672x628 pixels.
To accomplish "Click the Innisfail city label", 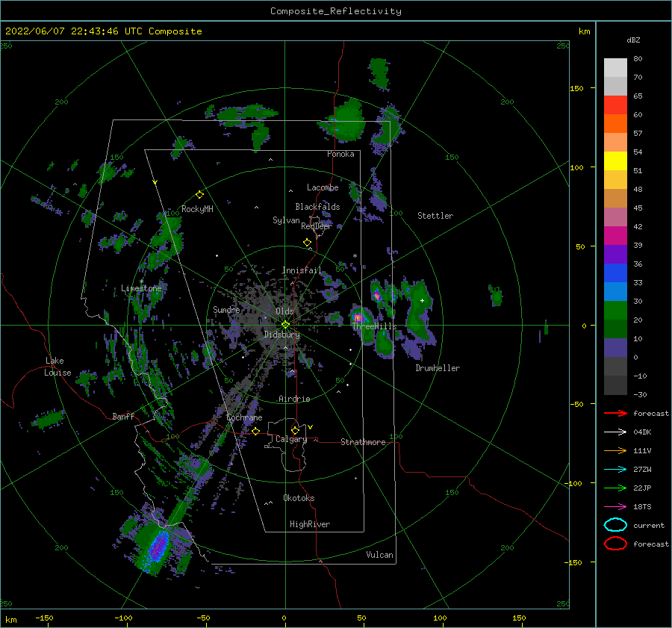I will tap(302, 270).
